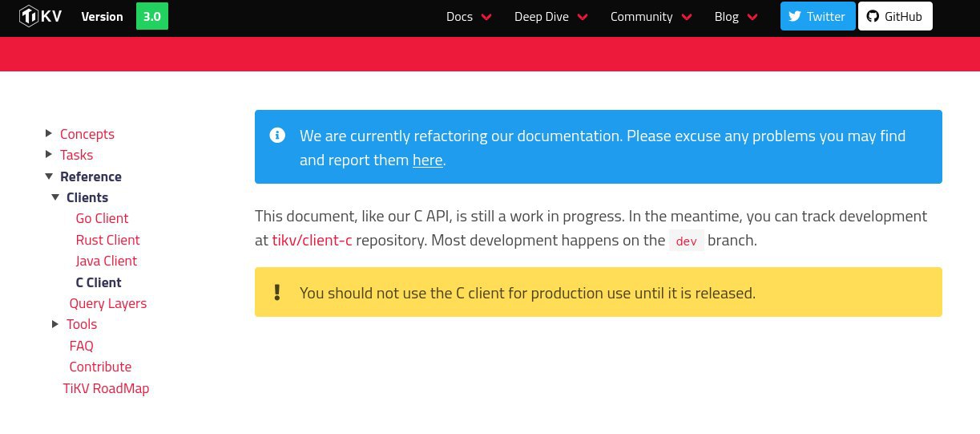Image resolution: width=980 pixels, height=434 pixels.
Task: Open the Tools sidebar link
Action: point(82,324)
